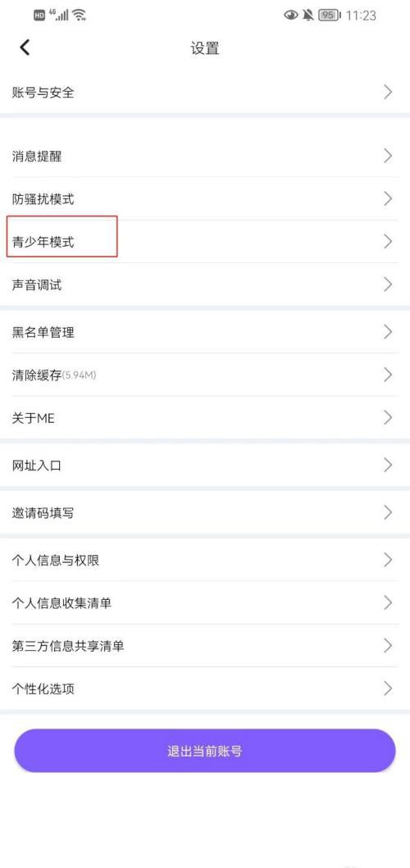Image resolution: width=410 pixels, height=868 pixels.
Task: Tap the back arrow icon
Action: (x=25, y=48)
